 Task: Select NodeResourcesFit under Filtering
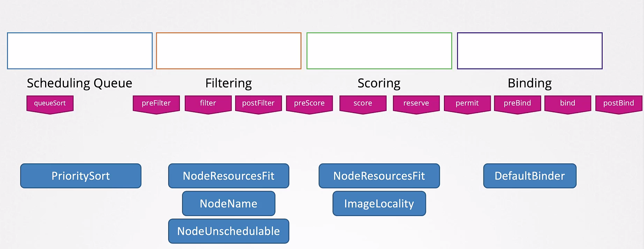click(x=229, y=176)
